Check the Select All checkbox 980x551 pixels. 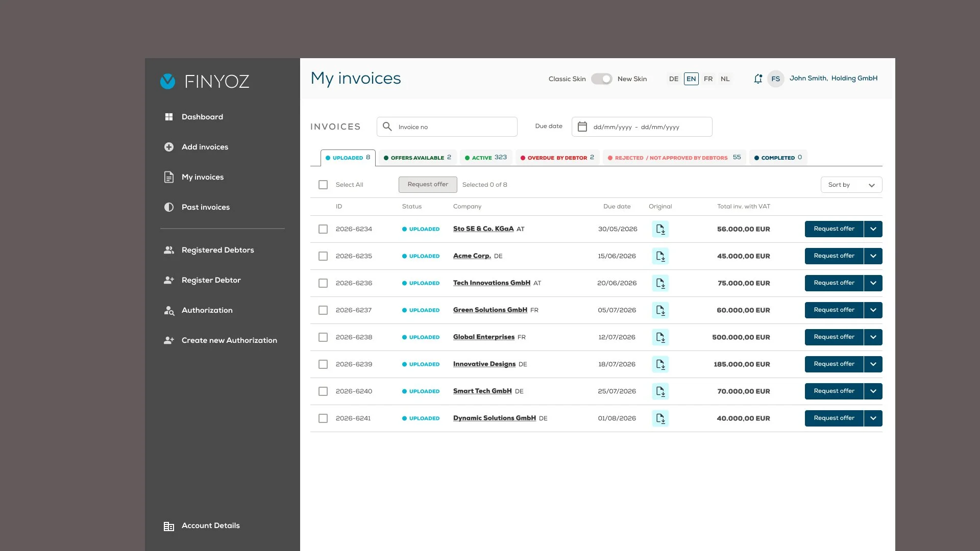pos(323,185)
